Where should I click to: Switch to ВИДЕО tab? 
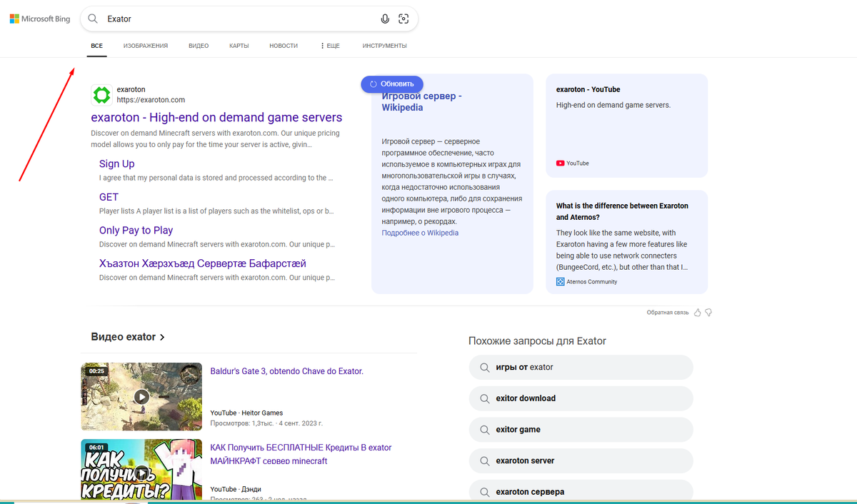coord(199,46)
